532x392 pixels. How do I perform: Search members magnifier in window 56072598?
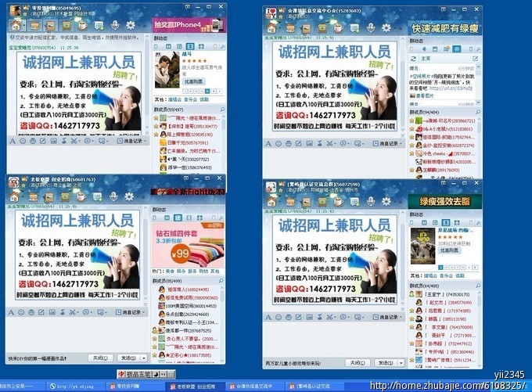[x=478, y=286]
